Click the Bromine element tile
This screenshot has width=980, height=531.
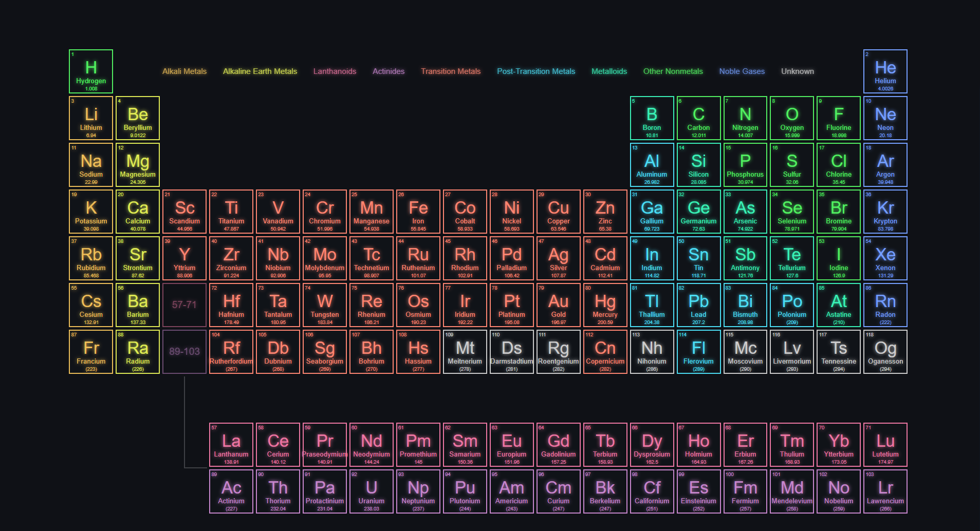pos(839,212)
